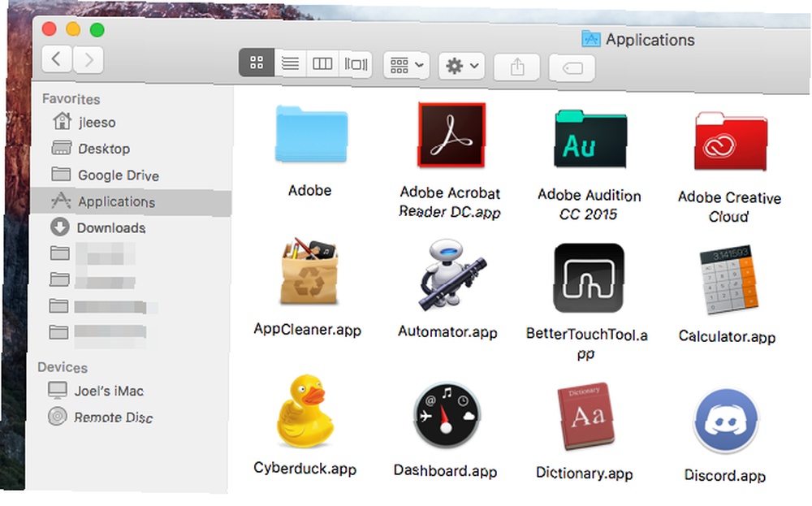The image size is (812, 506).
Task: Click the Favorites sidebar heading
Action: pyautogui.click(x=71, y=99)
